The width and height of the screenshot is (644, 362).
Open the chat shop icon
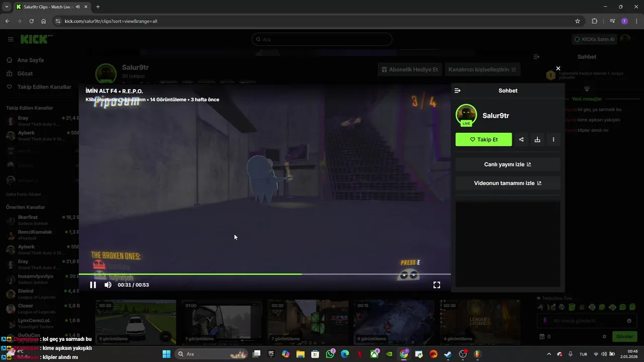coord(542,336)
